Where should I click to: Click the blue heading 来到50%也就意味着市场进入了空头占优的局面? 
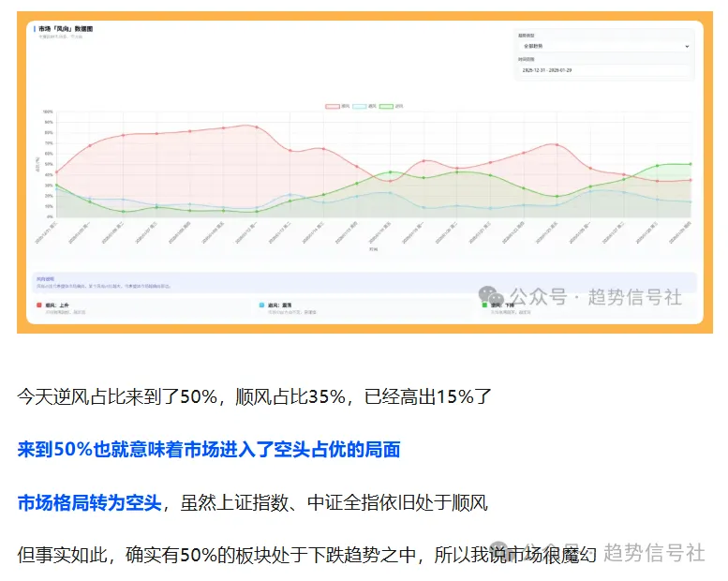coord(208,450)
